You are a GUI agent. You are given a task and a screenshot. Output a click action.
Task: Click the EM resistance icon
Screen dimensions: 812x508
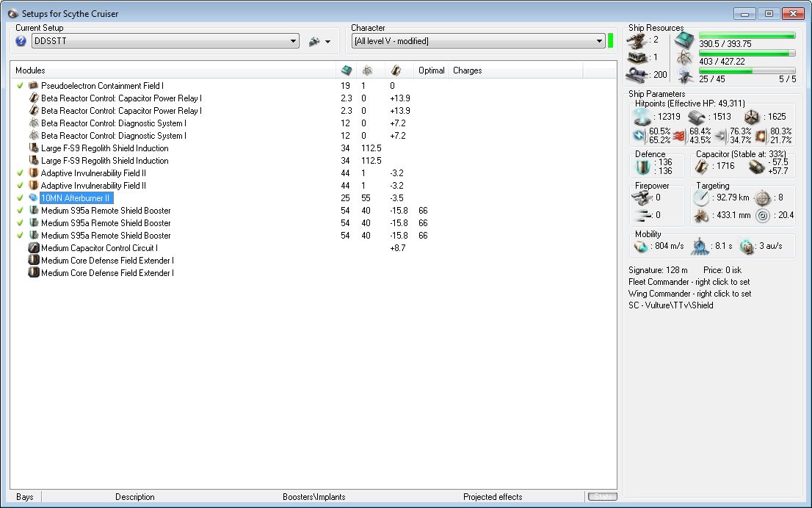640,136
